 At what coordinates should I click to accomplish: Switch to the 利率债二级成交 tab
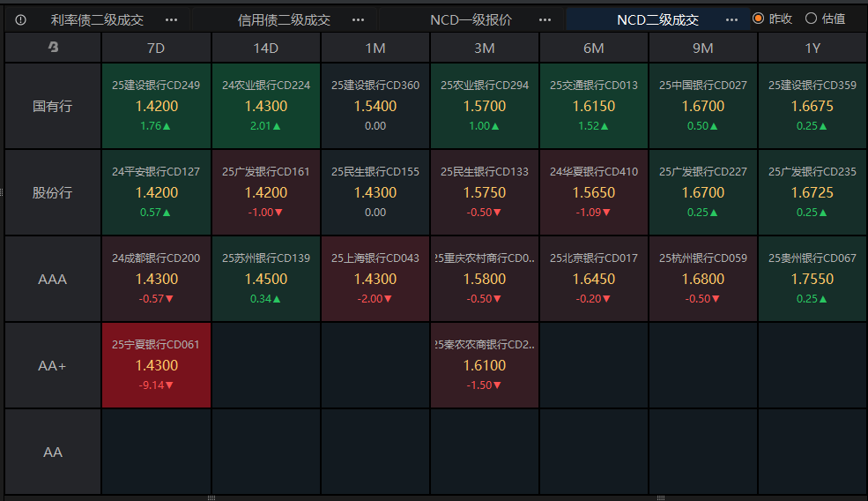[x=97, y=19]
